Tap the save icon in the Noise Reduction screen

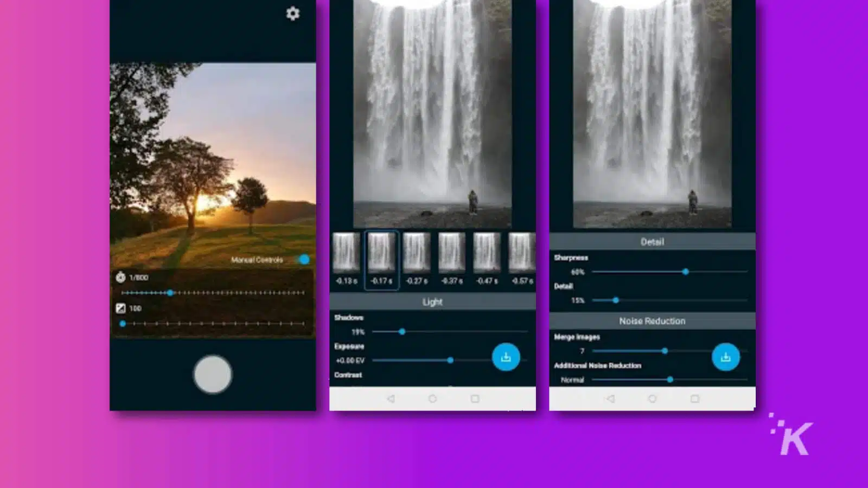click(x=727, y=358)
